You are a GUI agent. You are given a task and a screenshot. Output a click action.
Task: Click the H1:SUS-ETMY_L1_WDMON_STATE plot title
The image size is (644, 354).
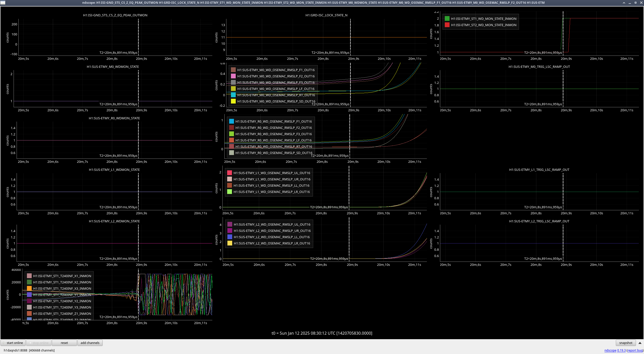pyautogui.click(x=114, y=170)
